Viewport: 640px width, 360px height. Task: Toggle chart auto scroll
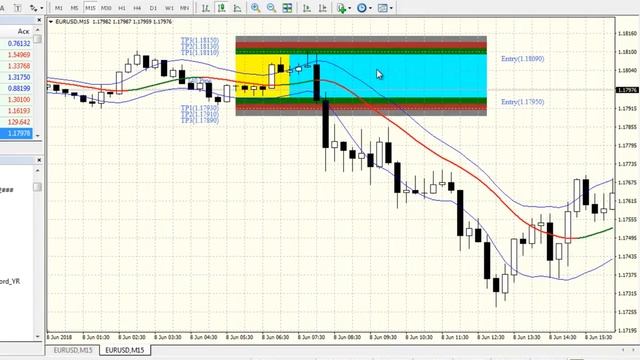click(x=307, y=8)
